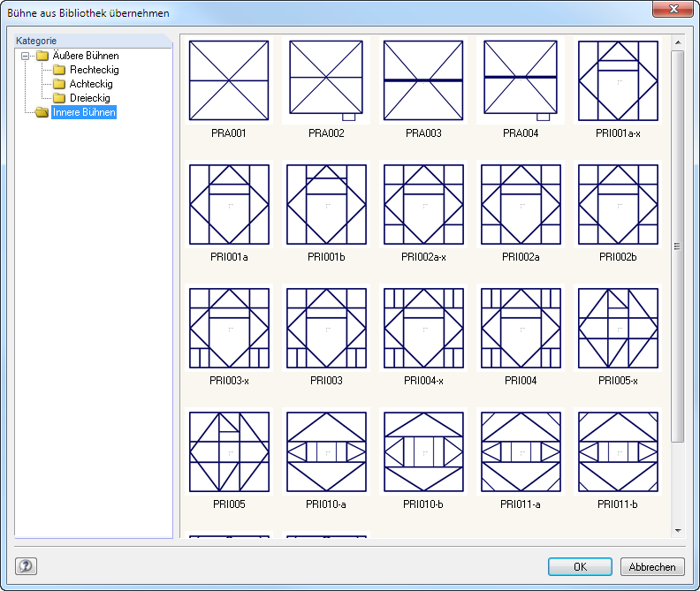Select the PRA001 platform thumbnail

(x=229, y=80)
